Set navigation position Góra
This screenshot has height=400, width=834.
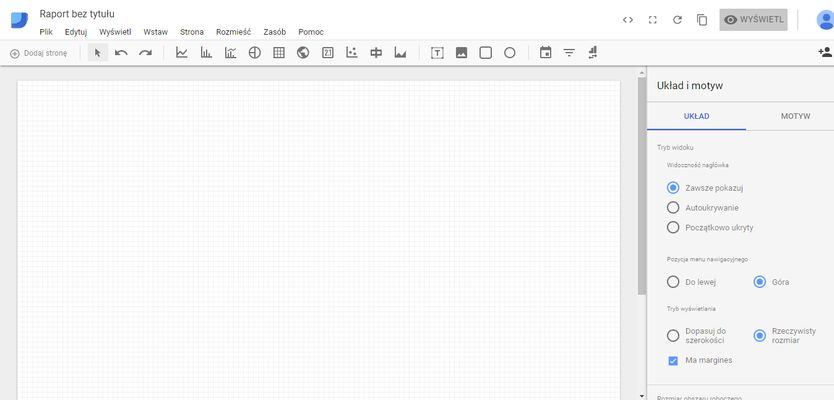click(x=760, y=282)
